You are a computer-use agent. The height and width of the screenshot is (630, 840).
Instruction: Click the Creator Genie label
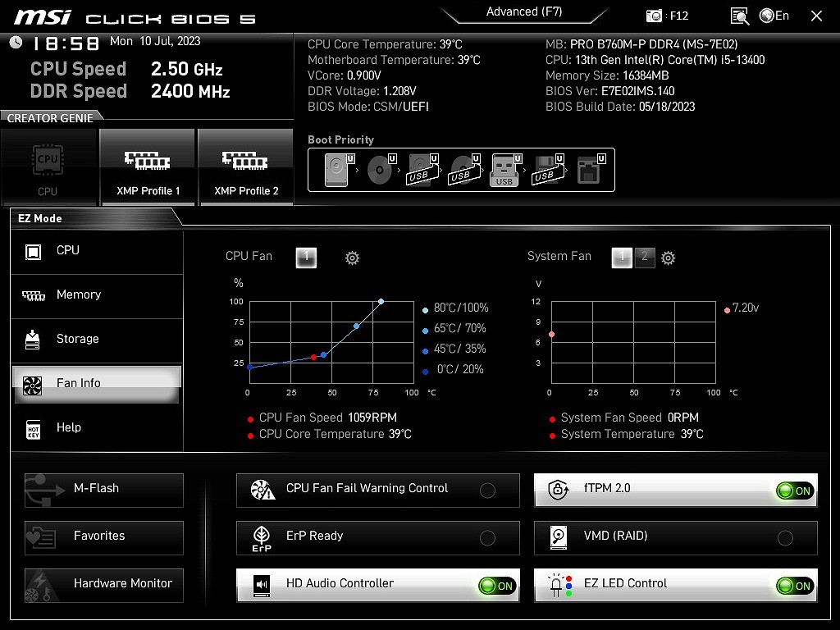coord(50,118)
